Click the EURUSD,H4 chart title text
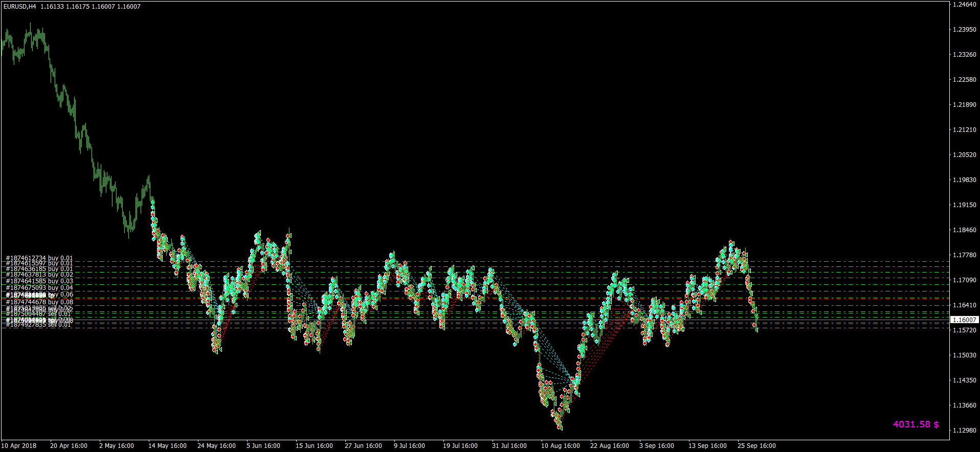Image resolution: width=980 pixels, height=452 pixels. (x=20, y=7)
